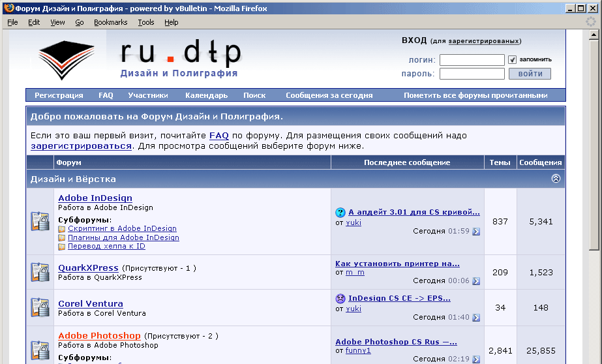Viewport: 602px width, 364px height.
Task: Open the Adobe InDesign forum
Action: point(95,198)
